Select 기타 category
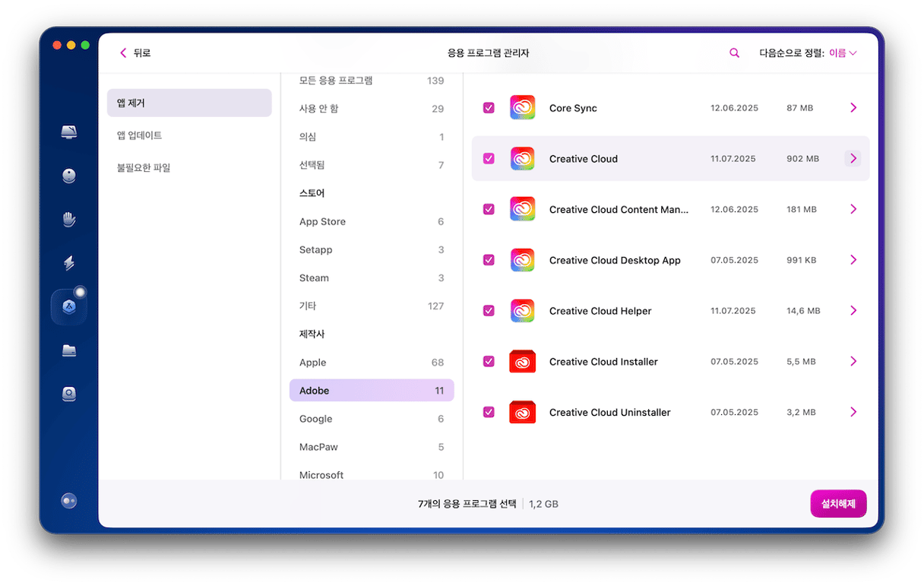The width and height of the screenshot is (924, 586). click(x=372, y=306)
